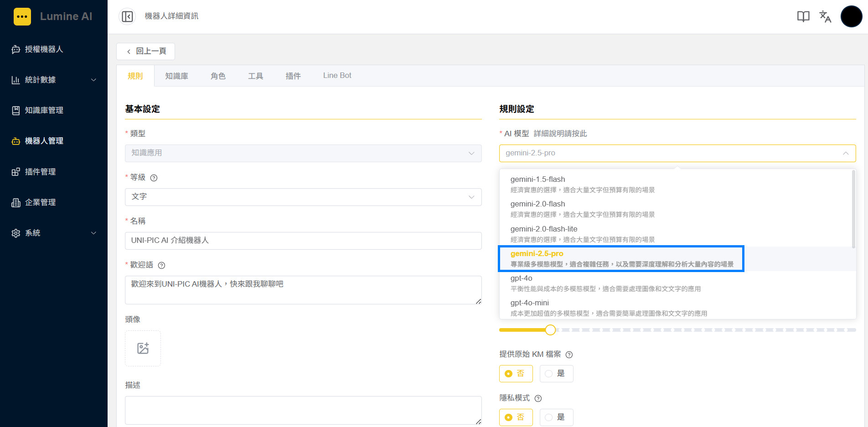Expand 系統 sidebar menu
Image resolution: width=868 pixels, height=427 pixels.
click(54, 233)
